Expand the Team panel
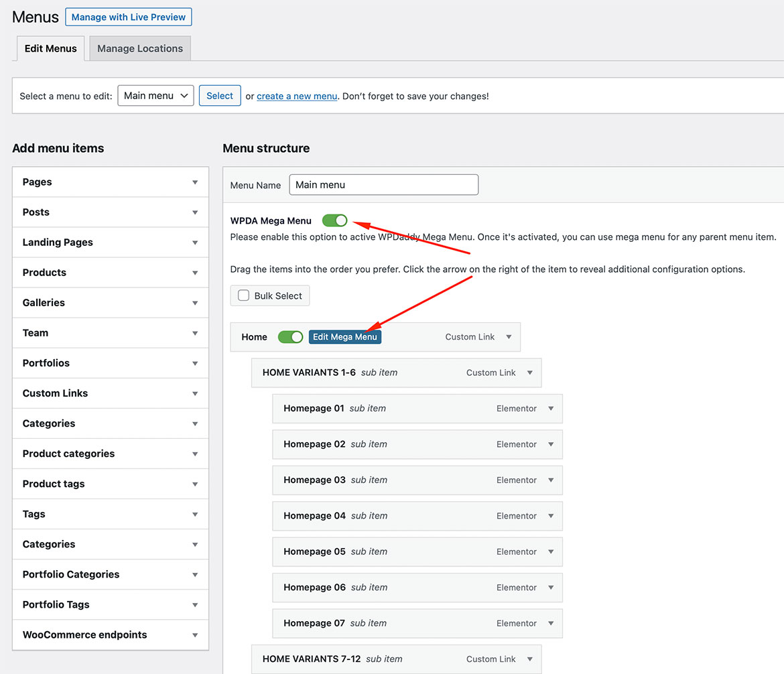 (x=111, y=333)
